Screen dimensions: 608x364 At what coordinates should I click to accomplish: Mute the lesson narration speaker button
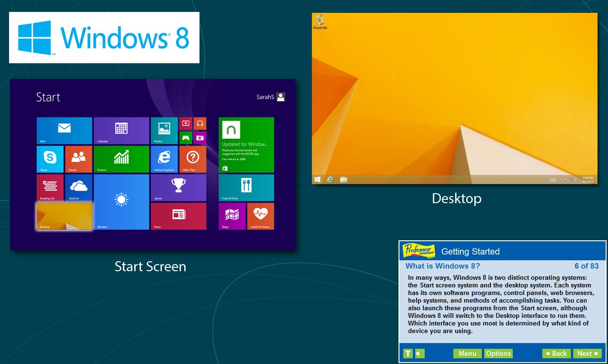418,354
